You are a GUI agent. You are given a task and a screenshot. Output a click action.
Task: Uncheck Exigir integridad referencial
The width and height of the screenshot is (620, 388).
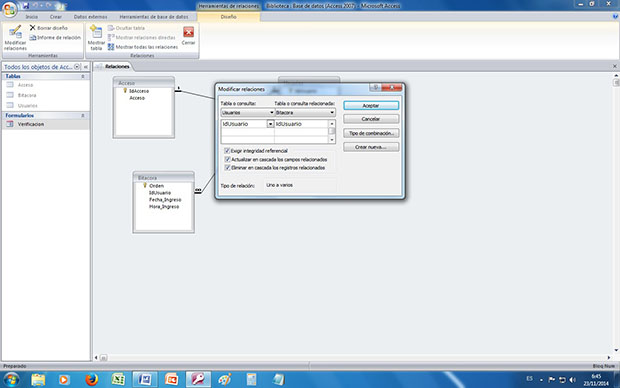(227, 151)
